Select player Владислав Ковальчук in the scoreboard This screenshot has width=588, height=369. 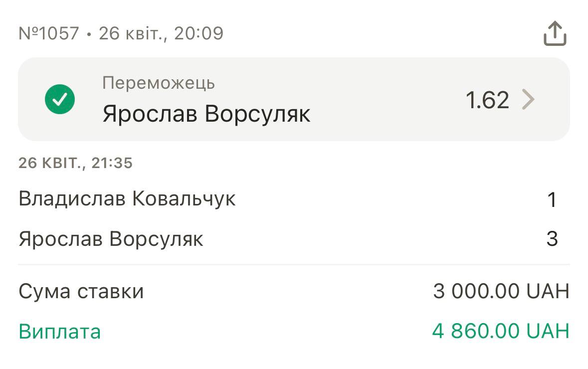[x=127, y=199]
